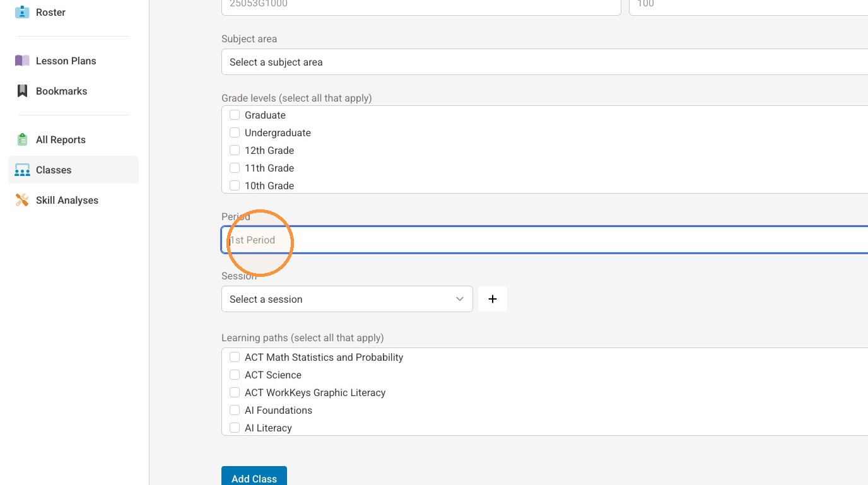The height and width of the screenshot is (485, 868).
Task: Open the Subject area dropdown
Action: (x=544, y=62)
